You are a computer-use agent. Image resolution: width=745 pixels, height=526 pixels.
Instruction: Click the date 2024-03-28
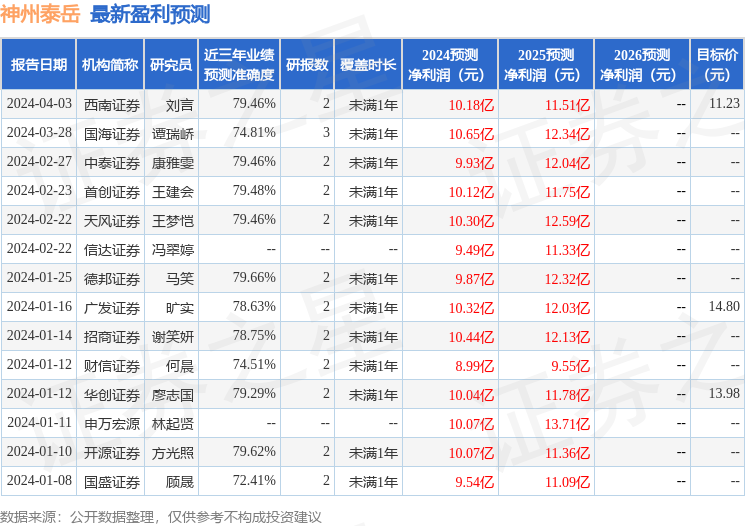pos(39,133)
